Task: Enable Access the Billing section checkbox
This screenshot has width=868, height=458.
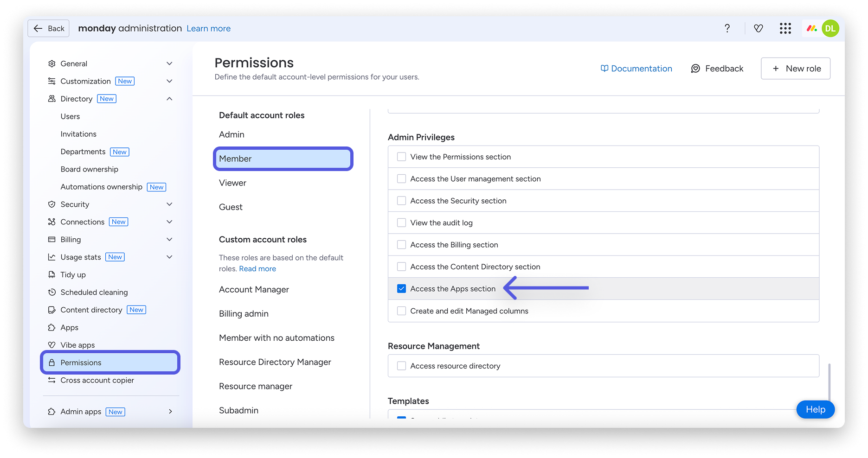Action: [x=402, y=245]
